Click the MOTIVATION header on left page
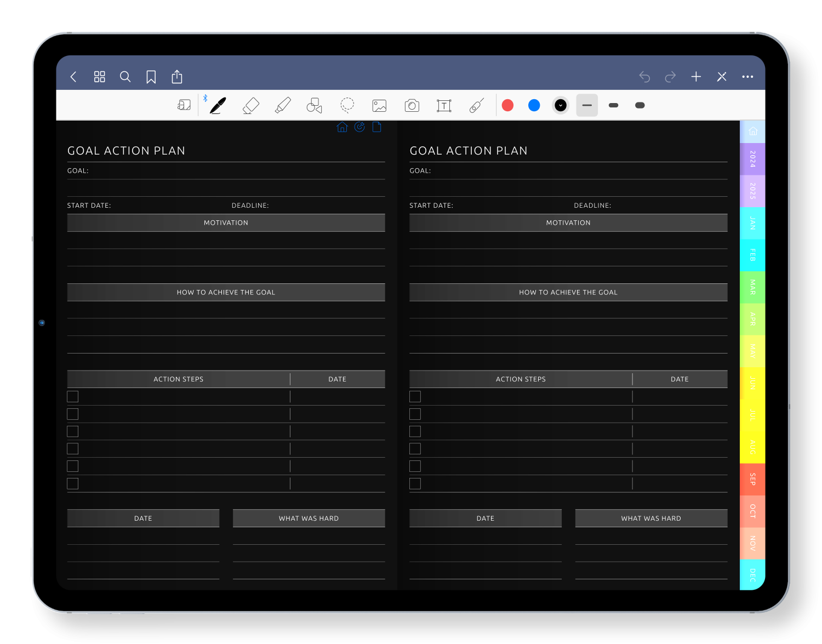Viewport: 822px width, 644px height. [x=226, y=223]
